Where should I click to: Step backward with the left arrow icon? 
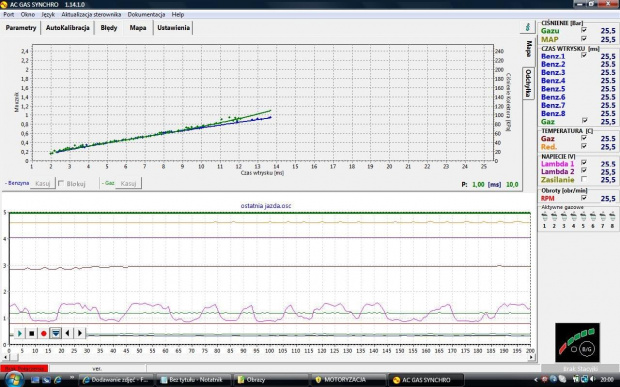coord(68,334)
